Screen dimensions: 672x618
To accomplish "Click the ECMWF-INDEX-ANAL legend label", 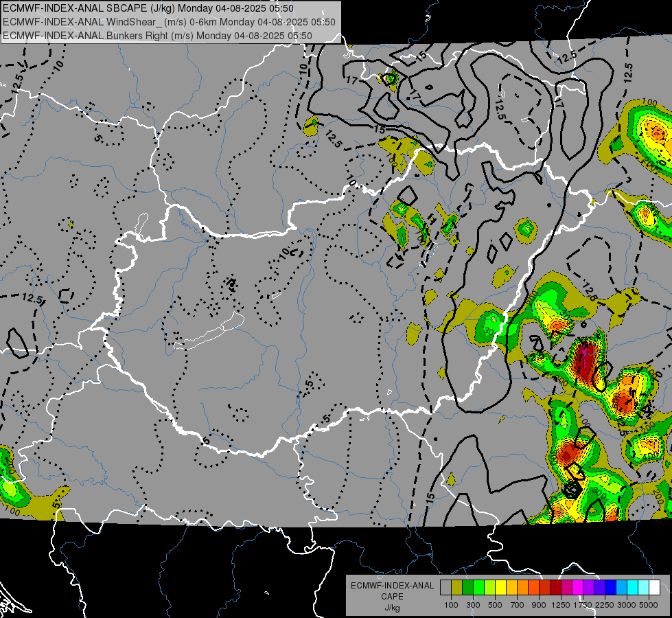I will click(392, 586).
